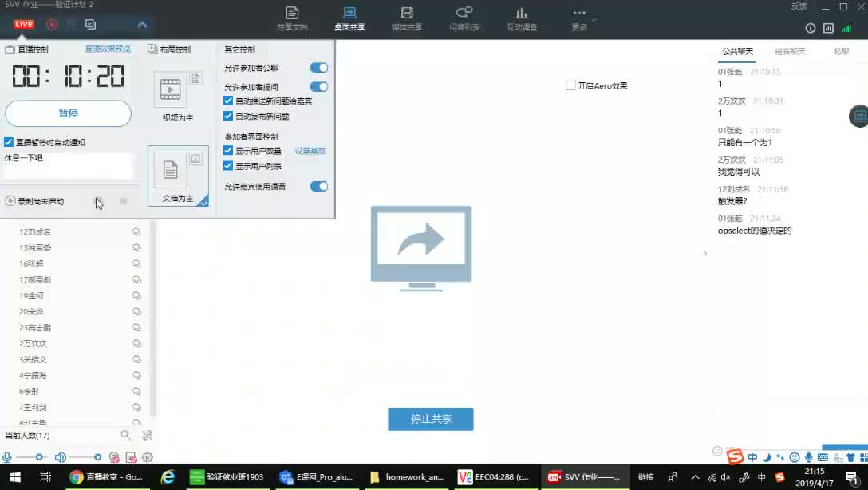The image size is (868, 490).
Task: Click the disabled video sharing icon
Action: (x=131, y=457)
